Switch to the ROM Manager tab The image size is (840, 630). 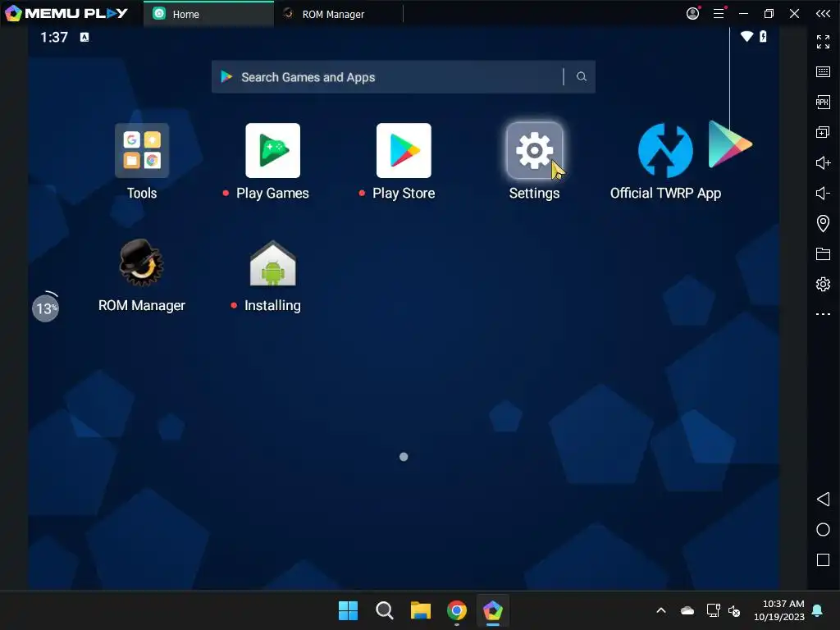point(339,14)
